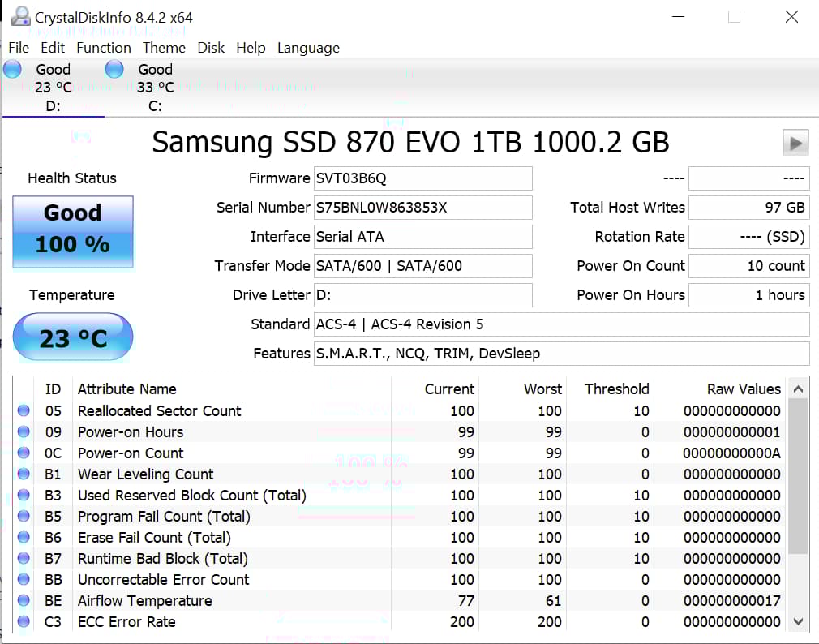Click the status dot beside Uncorrectable Error Count
This screenshot has width=819, height=644.
pos(24,580)
